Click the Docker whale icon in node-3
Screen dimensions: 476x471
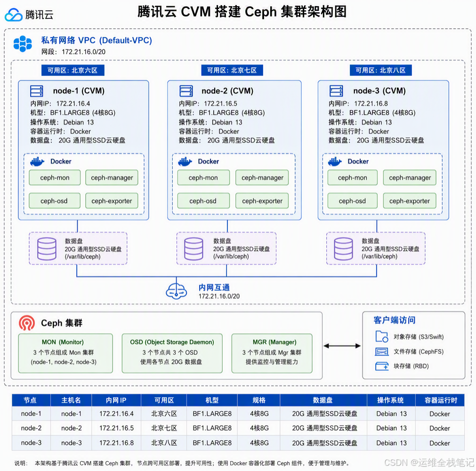[x=335, y=161]
